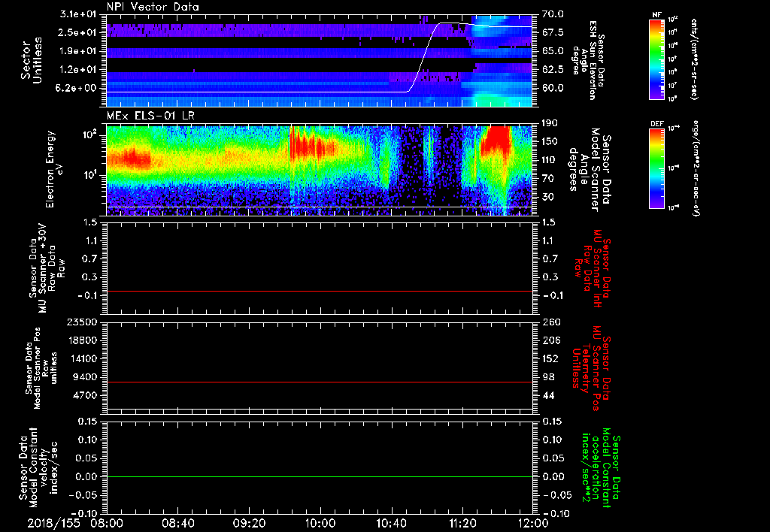Click the red 'MU Scanner Inh Raw Data' label

point(592,268)
